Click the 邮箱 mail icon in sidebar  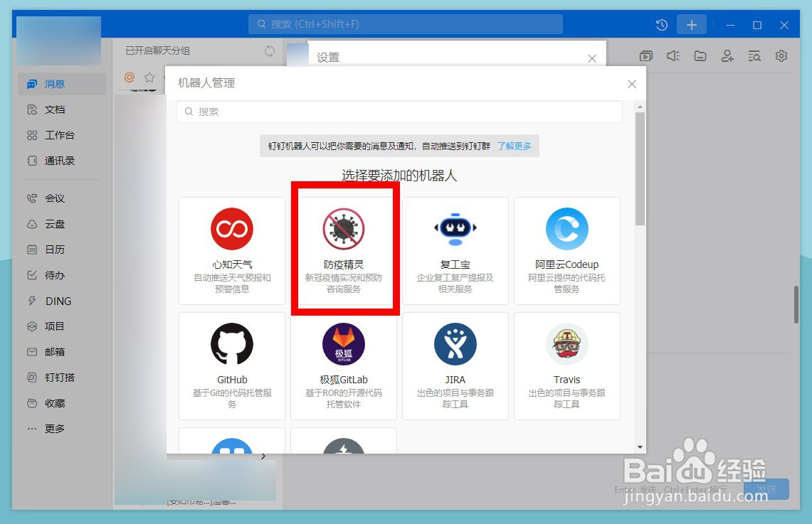click(x=32, y=352)
